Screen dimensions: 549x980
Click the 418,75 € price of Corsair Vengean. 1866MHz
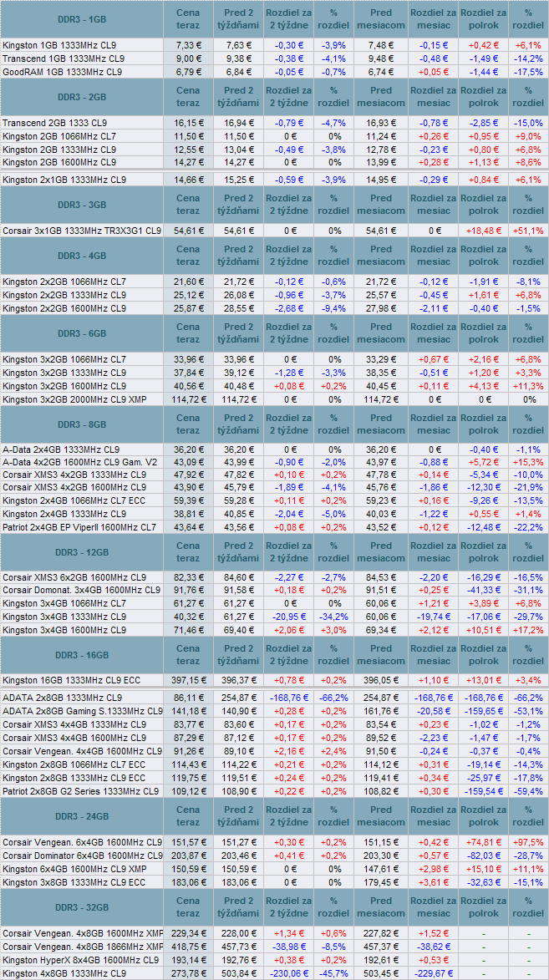(x=188, y=947)
